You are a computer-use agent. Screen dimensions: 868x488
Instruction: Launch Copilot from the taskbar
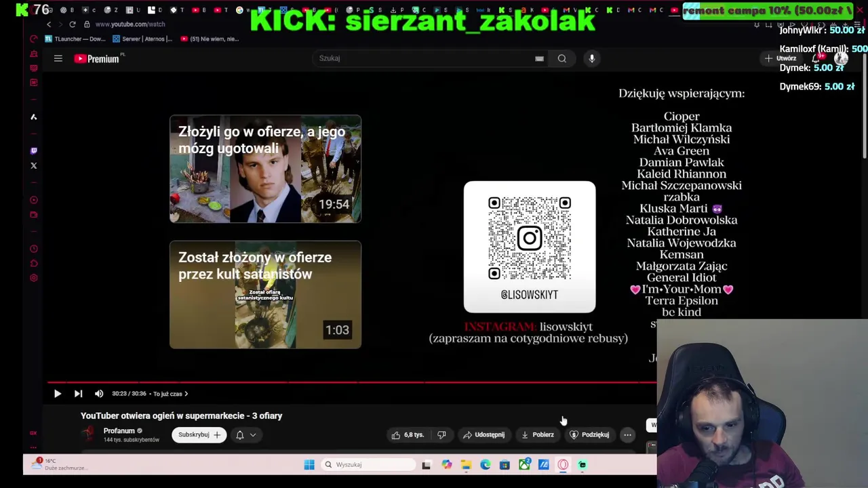pos(446,465)
